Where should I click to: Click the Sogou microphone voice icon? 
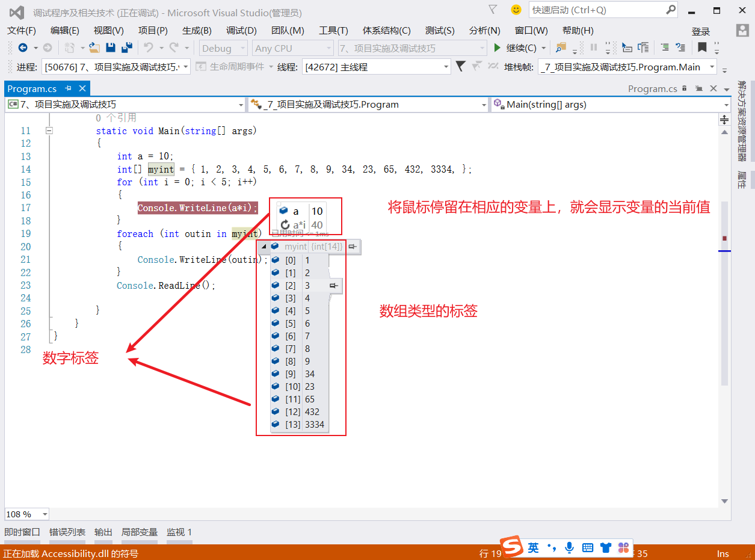pos(569,547)
